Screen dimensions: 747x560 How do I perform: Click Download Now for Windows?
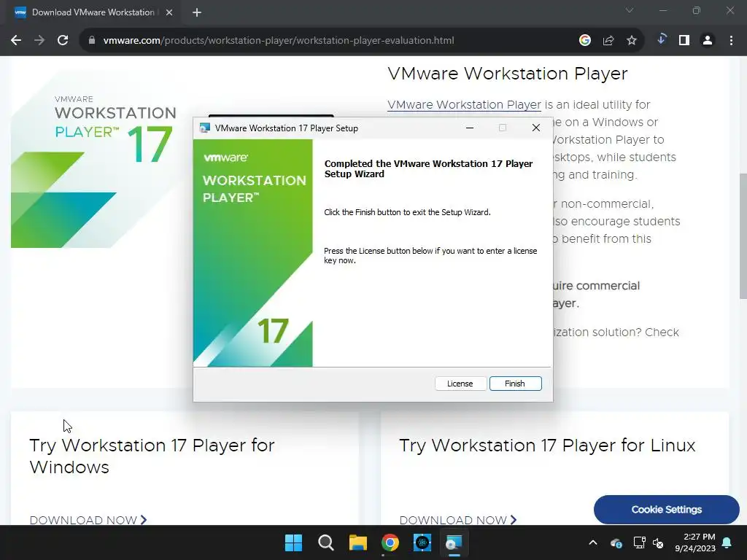[x=88, y=520]
